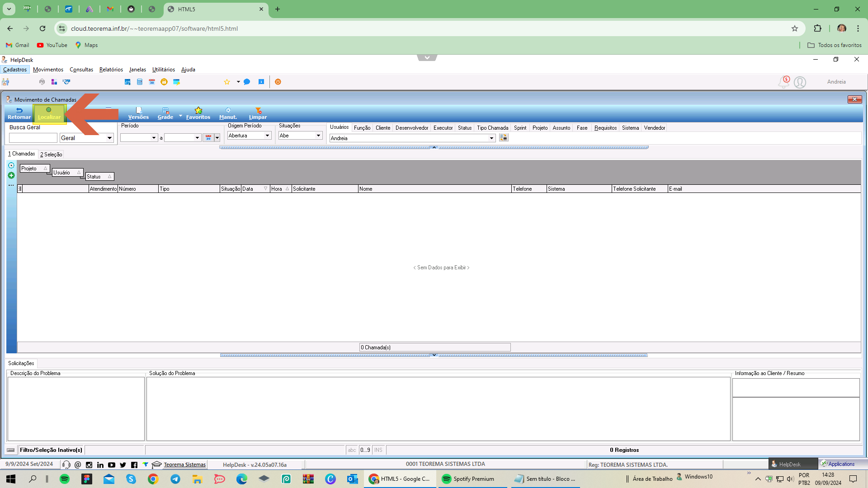Viewport: 868px width, 488px height.
Task: Click the orange padlock toolbar icon
Action: point(164,82)
